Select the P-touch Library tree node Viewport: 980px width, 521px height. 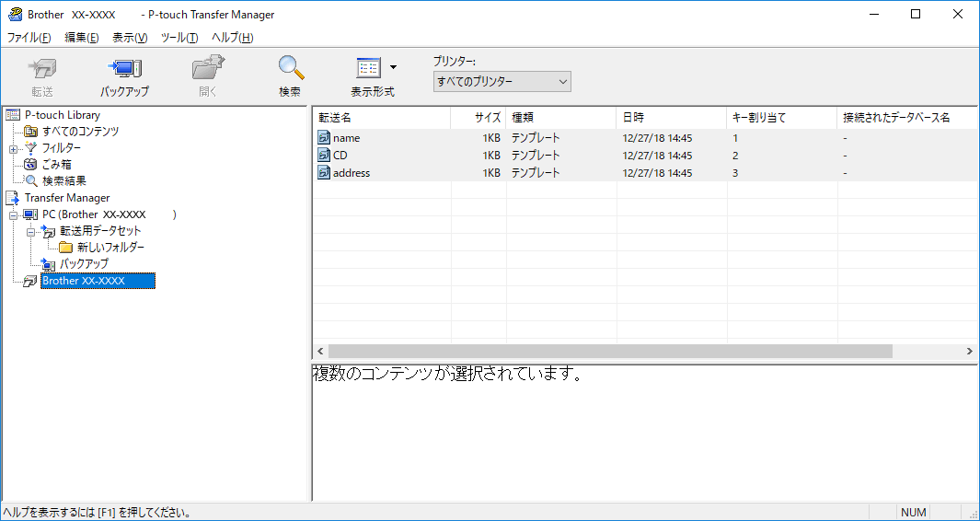point(63,115)
